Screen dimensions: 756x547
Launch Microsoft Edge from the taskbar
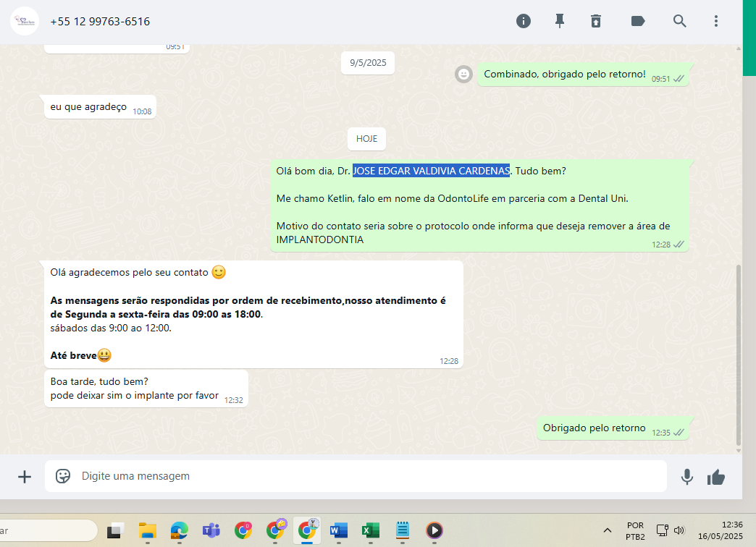pos(180,530)
